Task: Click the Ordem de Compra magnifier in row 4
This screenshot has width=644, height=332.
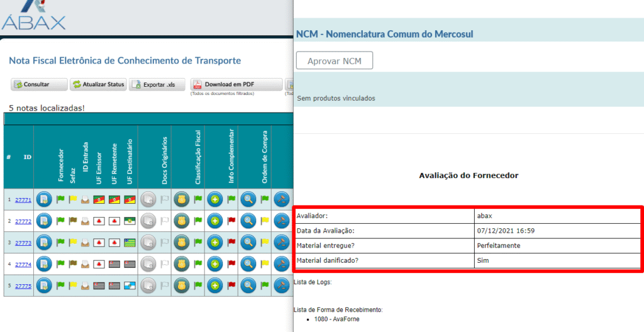Action: click(249, 264)
